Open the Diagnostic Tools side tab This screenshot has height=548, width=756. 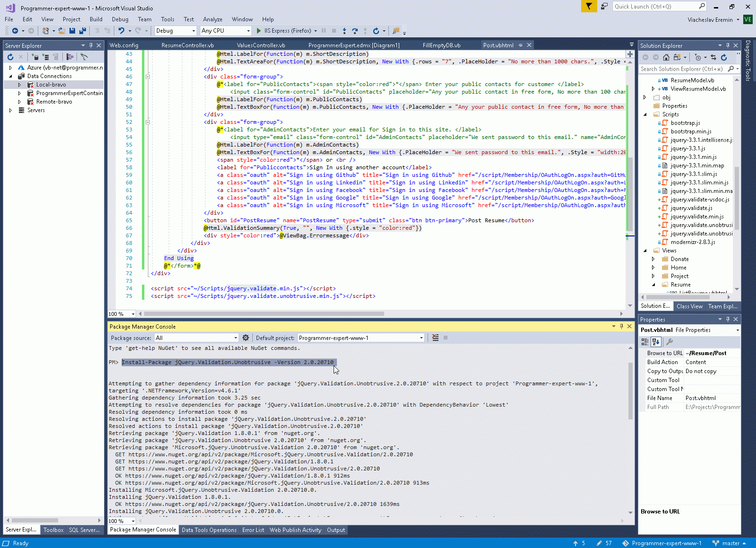748,61
